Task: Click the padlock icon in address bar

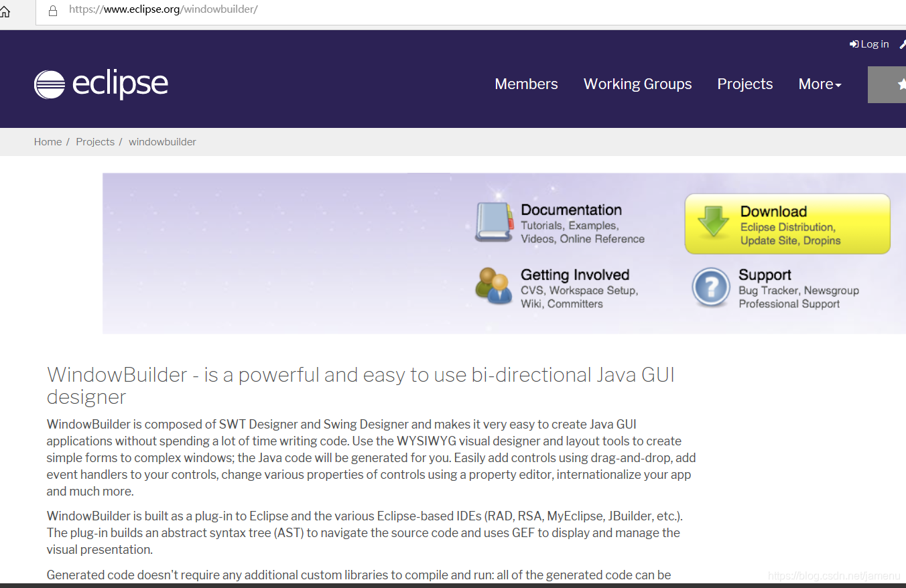Action: click(53, 10)
